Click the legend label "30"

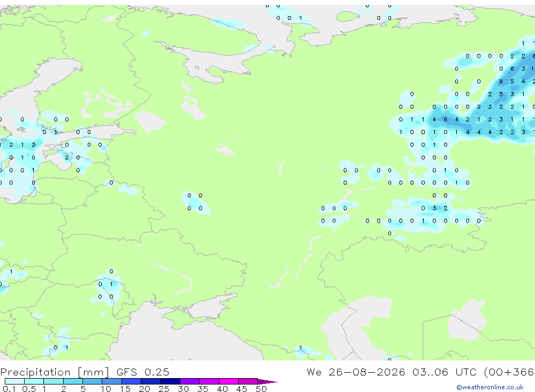pos(183,389)
